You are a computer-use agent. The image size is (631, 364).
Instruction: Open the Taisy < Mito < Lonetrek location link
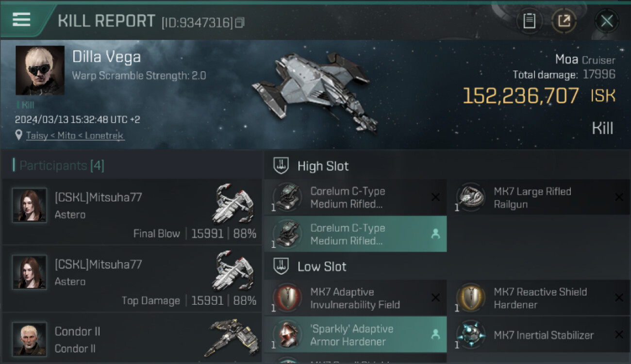point(75,136)
